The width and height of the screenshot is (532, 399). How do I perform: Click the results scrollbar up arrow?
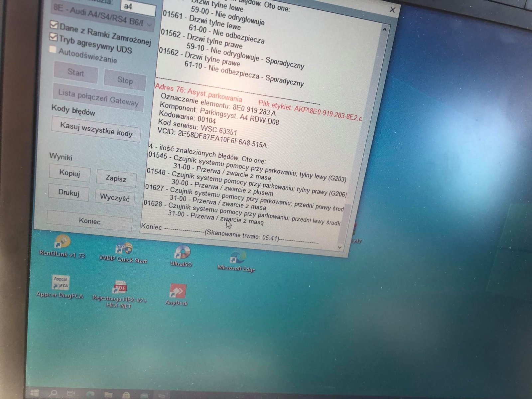(384, 30)
